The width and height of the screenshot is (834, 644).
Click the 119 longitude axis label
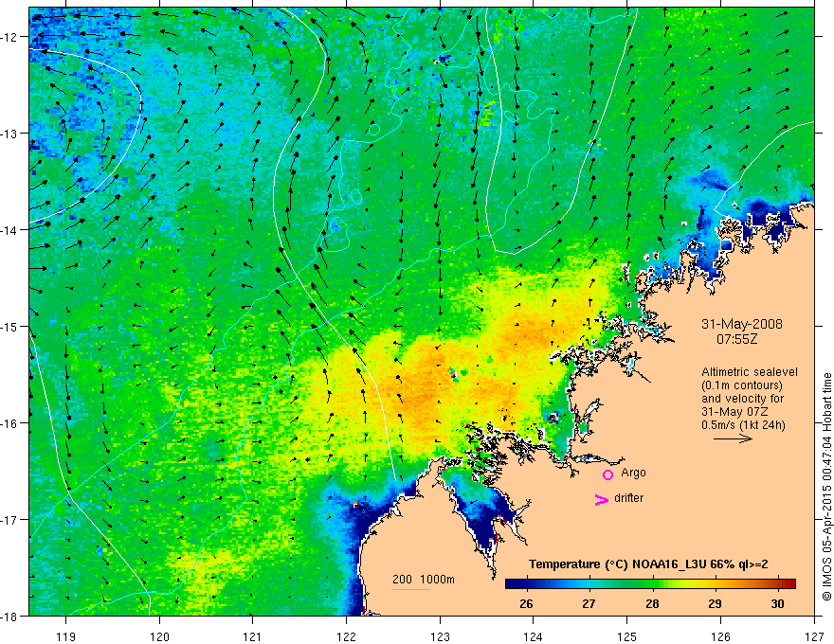tap(66, 636)
